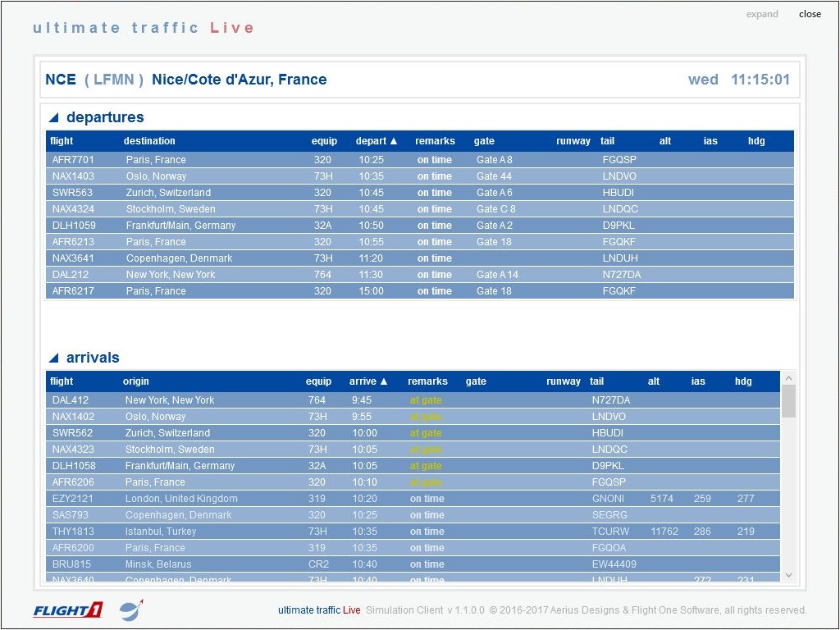The height and width of the screenshot is (630, 840).
Task: Click the LFMN ICAO code
Action: 114,80
